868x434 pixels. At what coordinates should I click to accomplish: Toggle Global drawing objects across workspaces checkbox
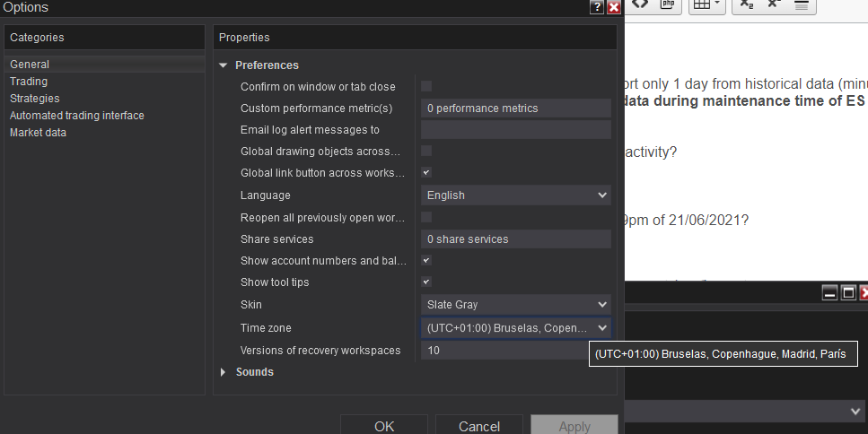point(426,151)
